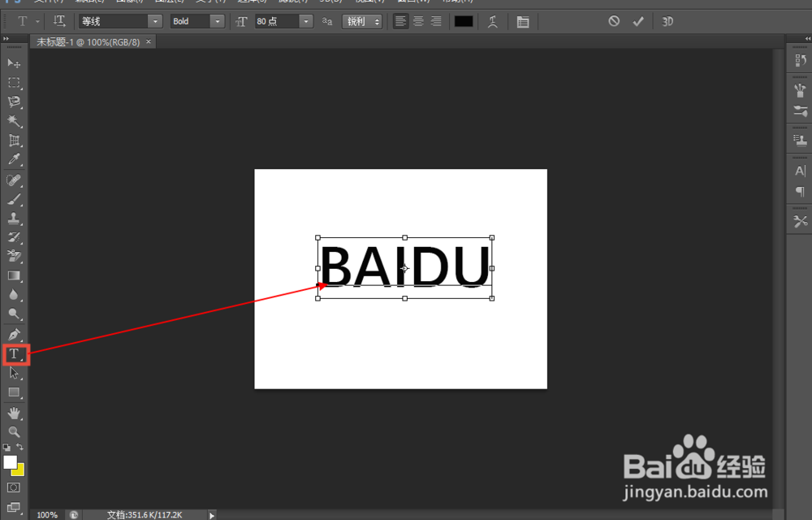
Task: Select the Hand tool
Action: click(14, 413)
